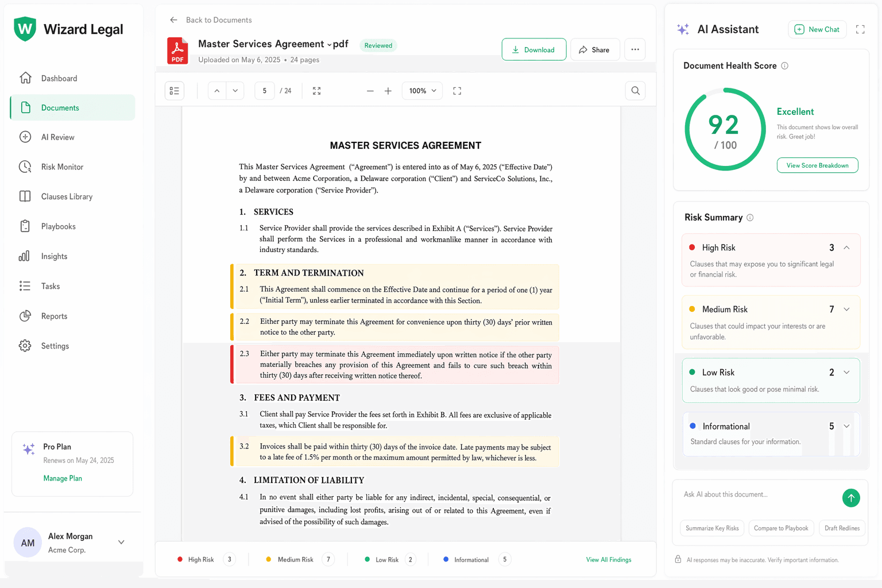Viewport: 882px width, 588px height.
Task: Expand the Informational section
Action: coord(846,426)
